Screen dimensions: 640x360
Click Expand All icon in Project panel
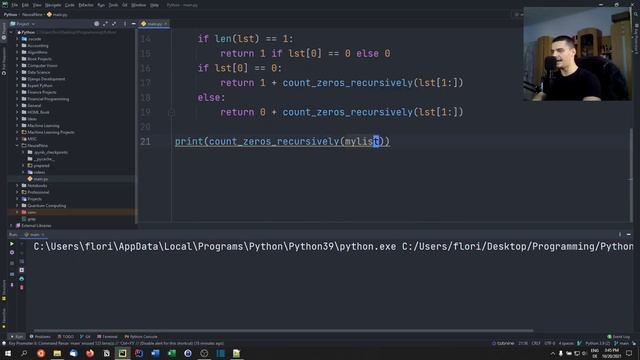coord(105,24)
